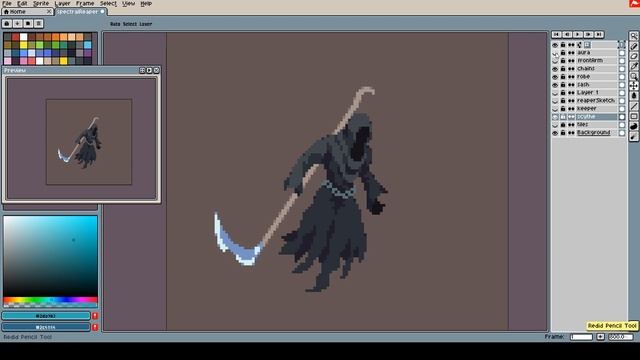
Task: Go to the last frame
Action: (599, 35)
